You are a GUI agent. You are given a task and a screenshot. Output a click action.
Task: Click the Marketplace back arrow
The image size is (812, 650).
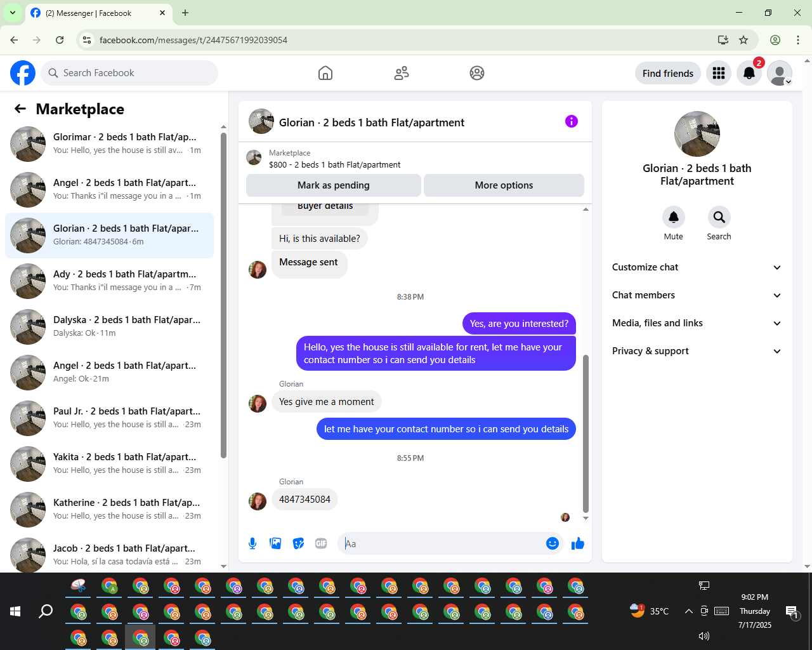point(20,109)
